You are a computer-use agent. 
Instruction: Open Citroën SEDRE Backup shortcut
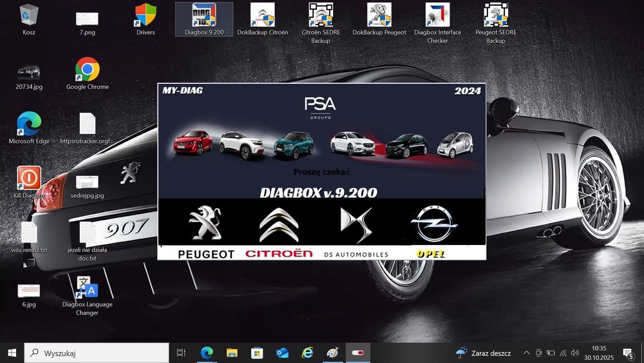(x=321, y=23)
